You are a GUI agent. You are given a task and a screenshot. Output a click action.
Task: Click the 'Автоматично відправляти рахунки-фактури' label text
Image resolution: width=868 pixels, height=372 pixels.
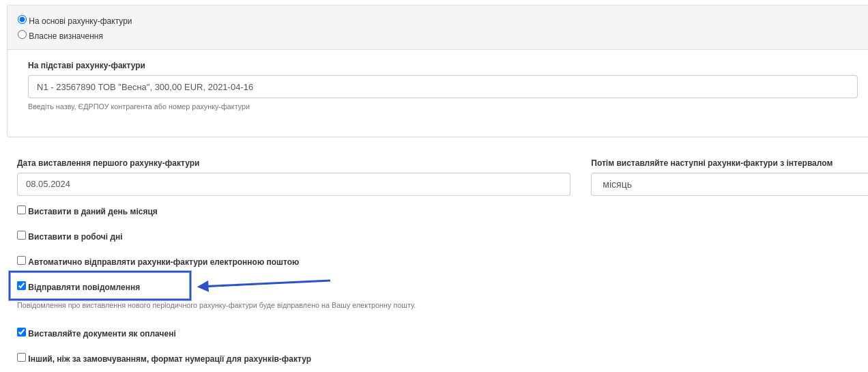164,262
